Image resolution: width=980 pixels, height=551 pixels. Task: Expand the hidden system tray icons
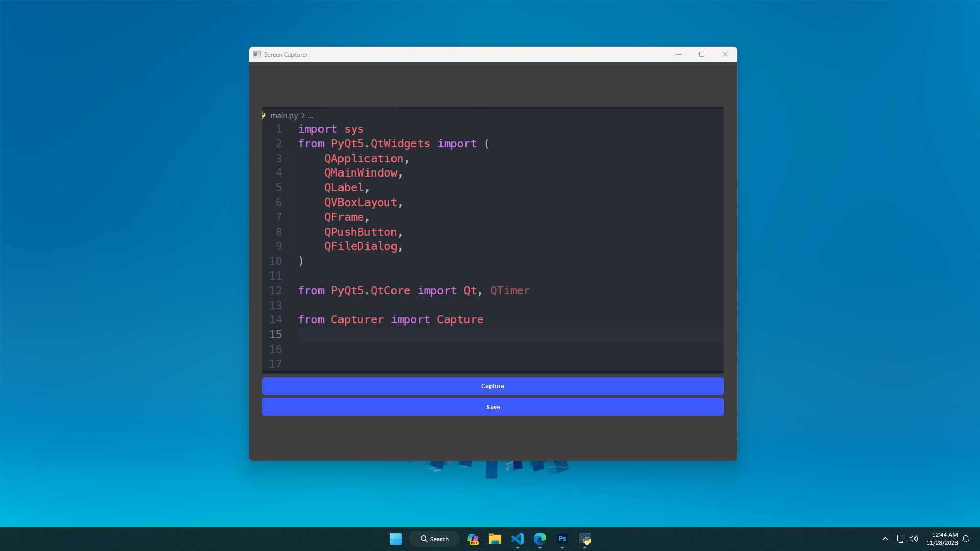tap(885, 539)
